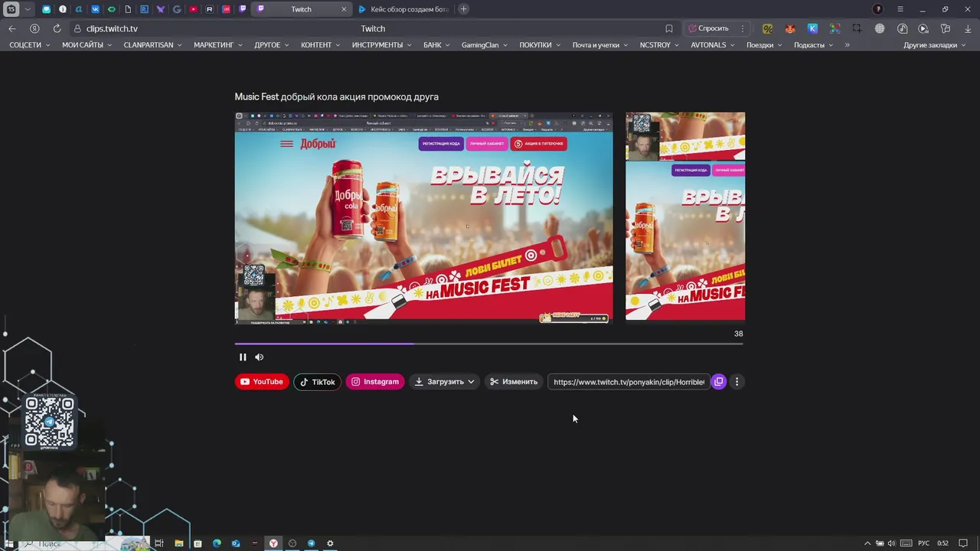The width and height of the screenshot is (980, 551).
Task: Expand the ИНСТРУМЕНТЫ bookmarks folder
Action: pos(382,45)
